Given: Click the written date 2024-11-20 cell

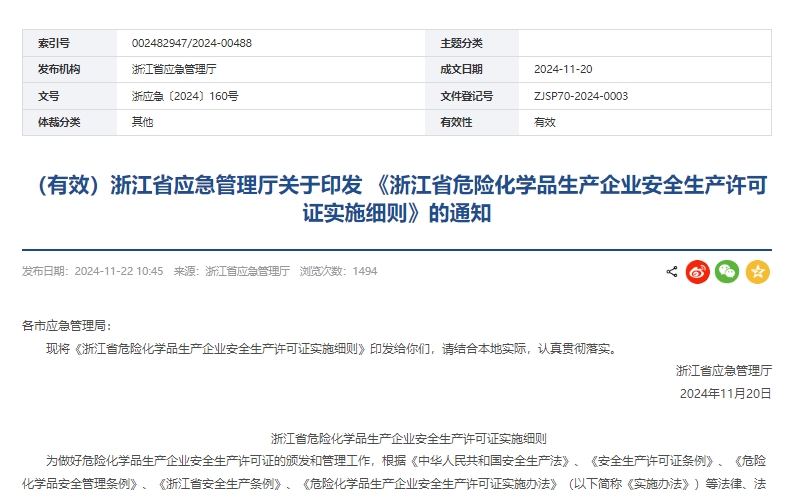Looking at the screenshot, I should (563, 69).
